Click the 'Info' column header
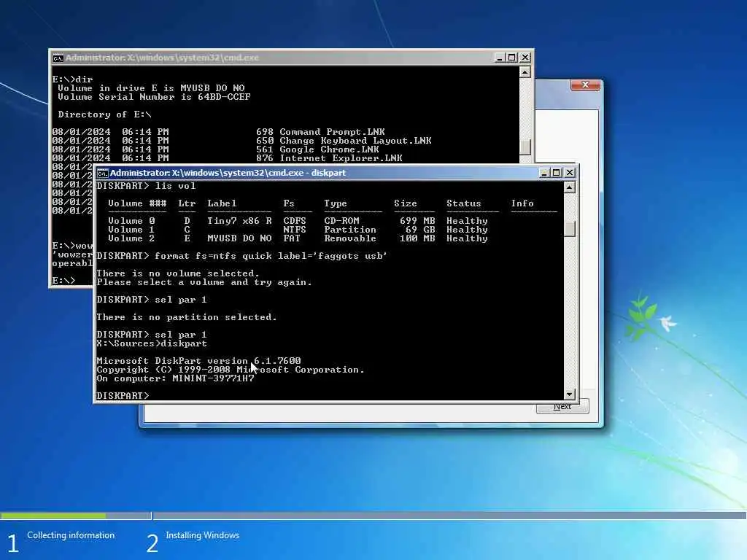747x560 pixels. click(522, 203)
